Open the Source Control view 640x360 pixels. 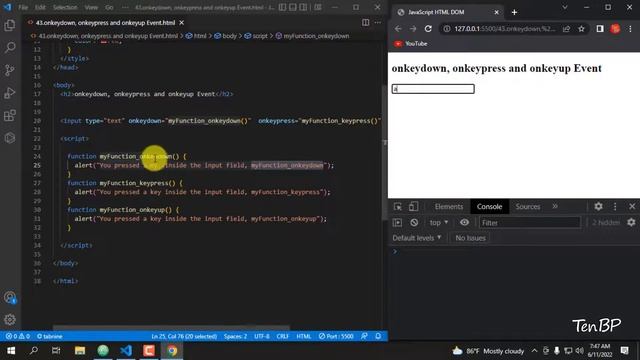10,70
